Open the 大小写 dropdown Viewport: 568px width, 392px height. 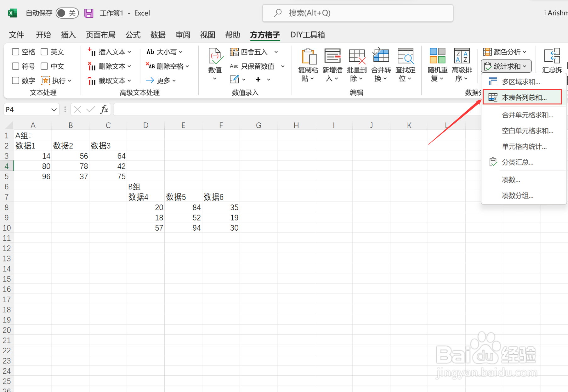pos(164,52)
